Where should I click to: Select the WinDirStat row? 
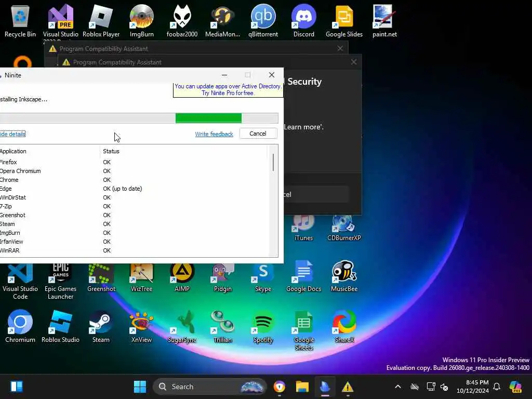click(x=134, y=197)
